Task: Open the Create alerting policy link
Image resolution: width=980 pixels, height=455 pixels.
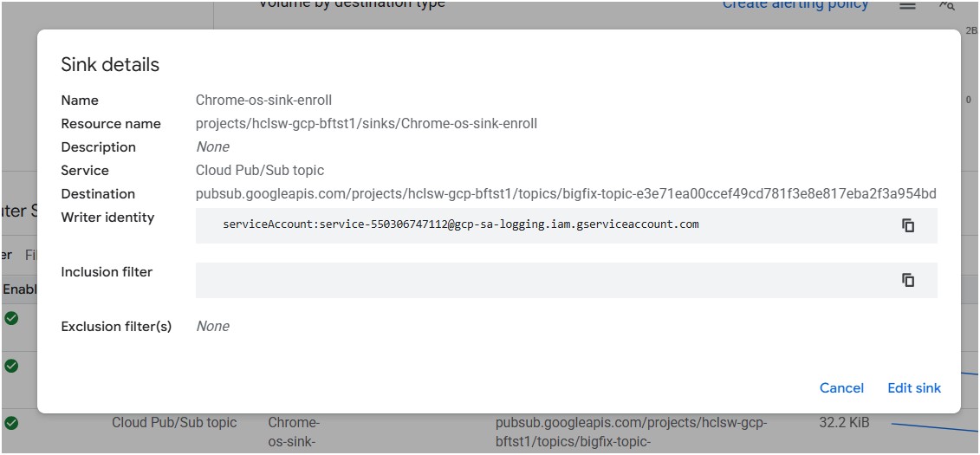Action: click(x=795, y=5)
